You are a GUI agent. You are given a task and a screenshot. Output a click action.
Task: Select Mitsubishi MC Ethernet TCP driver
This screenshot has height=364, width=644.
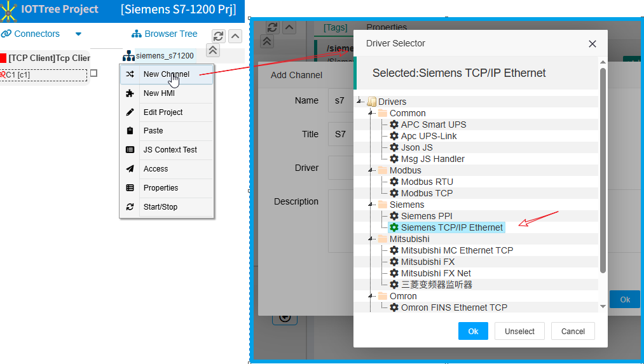456,250
